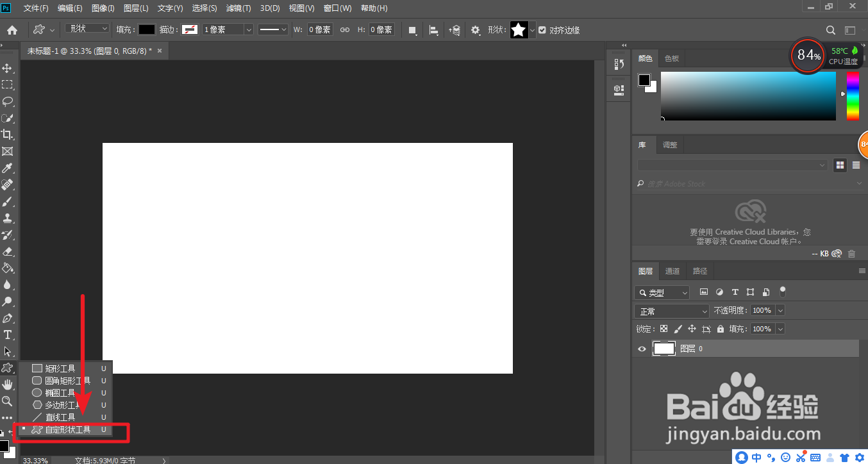Select the Rectangular Marquee tool
Viewport: 868px width, 464px height.
[8, 85]
